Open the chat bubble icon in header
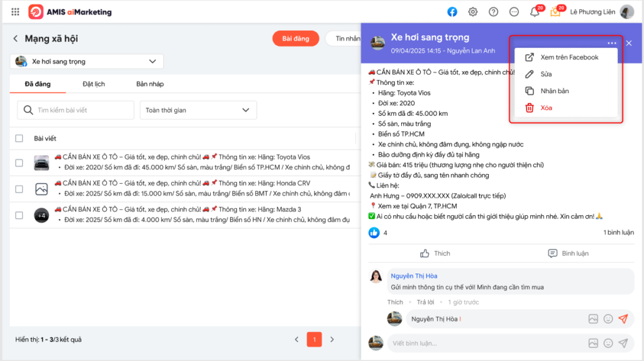This screenshot has height=361, width=644. point(514,12)
